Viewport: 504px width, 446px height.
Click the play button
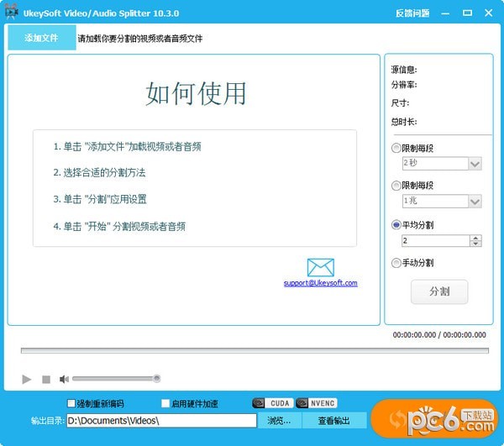[x=27, y=380]
